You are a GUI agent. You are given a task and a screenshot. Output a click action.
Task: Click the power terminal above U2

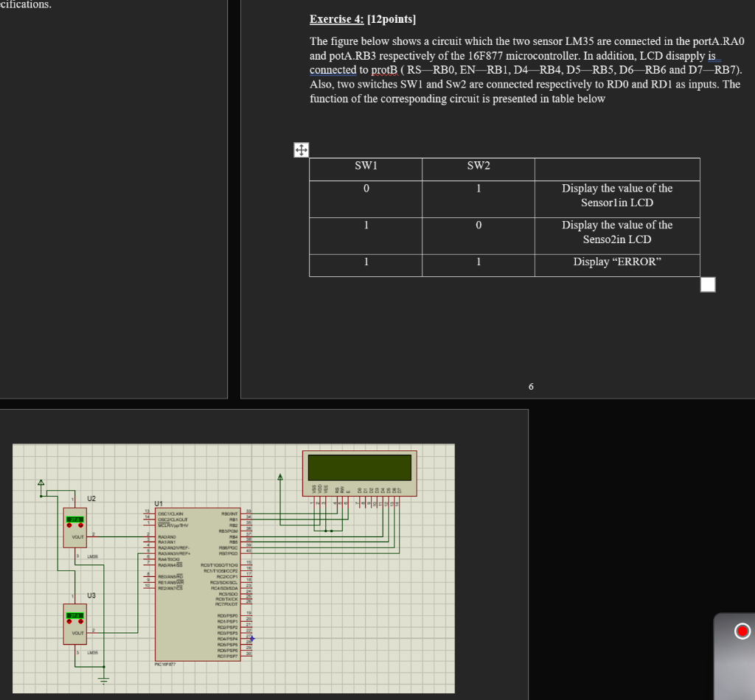(41, 483)
